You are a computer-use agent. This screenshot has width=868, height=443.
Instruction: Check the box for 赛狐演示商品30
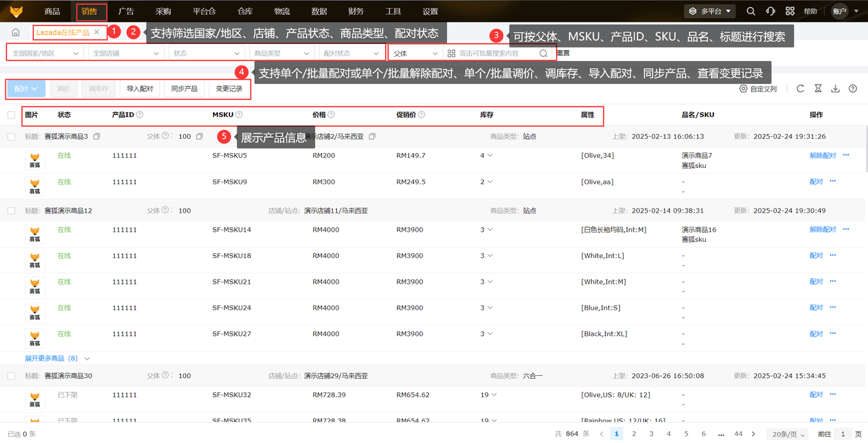pos(12,376)
